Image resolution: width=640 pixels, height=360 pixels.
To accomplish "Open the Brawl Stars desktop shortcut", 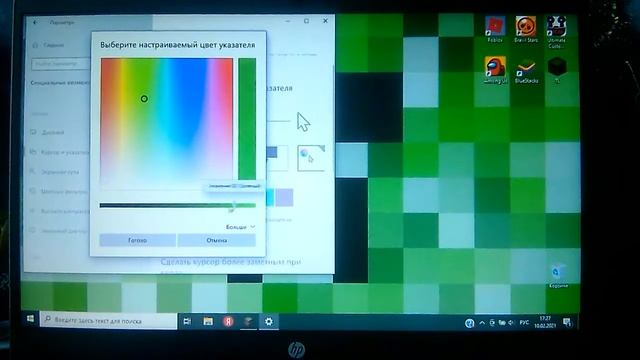I will click(x=526, y=29).
